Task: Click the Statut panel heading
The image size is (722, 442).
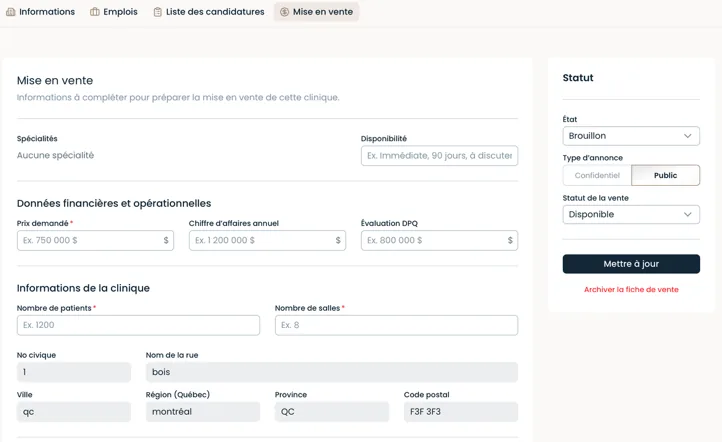Action: 578,78
